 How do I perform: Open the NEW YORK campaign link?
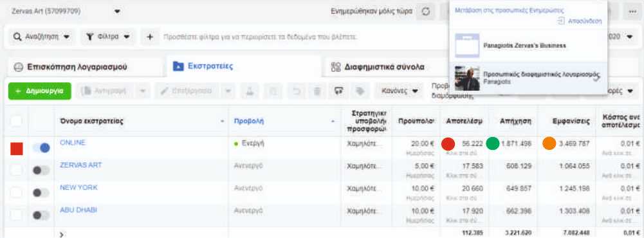[78, 188]
